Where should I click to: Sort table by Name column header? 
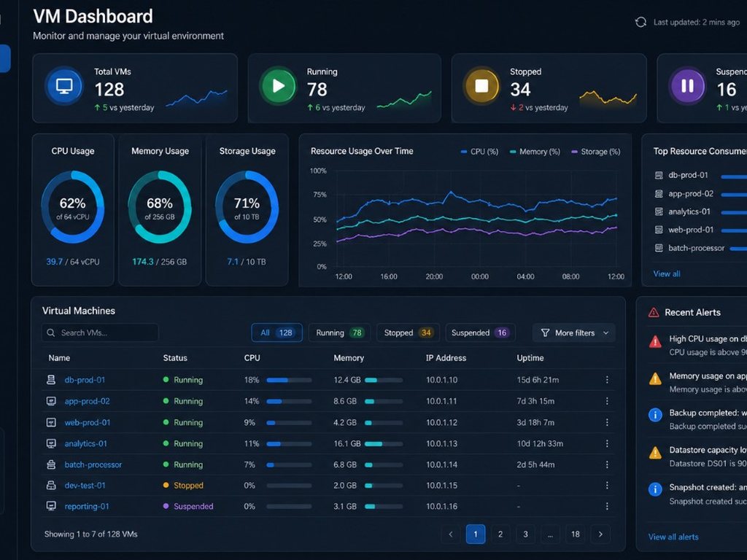(59, 358)
